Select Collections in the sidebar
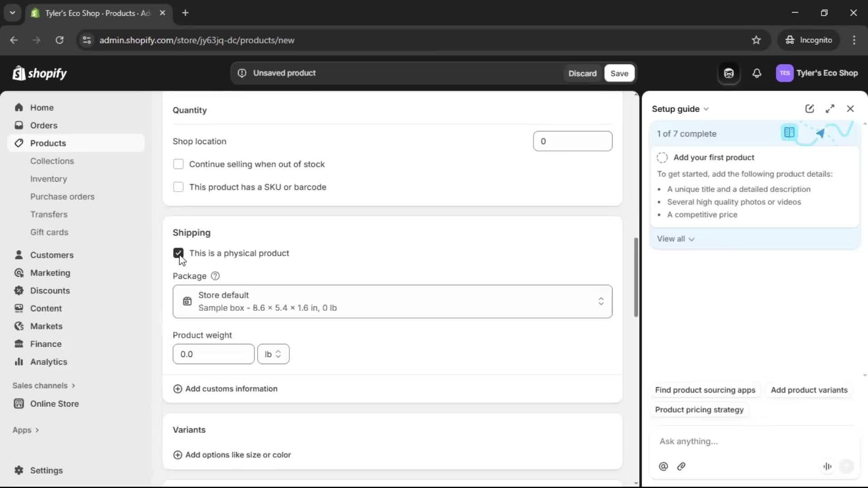Screen dimensions: 868x488 tap(52, 161)
